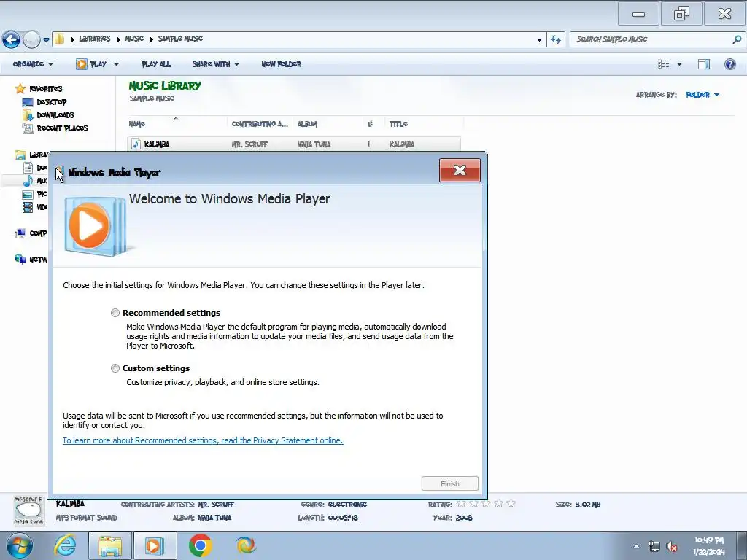Image resolution: width=747 pixels, height=560 pixels.
Task: Click New folder in the toolbar
Action: 281,64
